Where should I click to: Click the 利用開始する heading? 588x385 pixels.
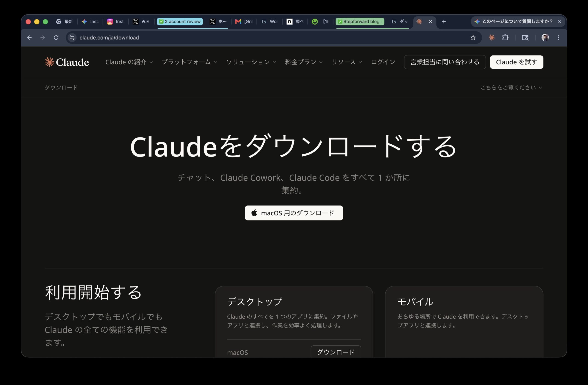click(93, 293)
